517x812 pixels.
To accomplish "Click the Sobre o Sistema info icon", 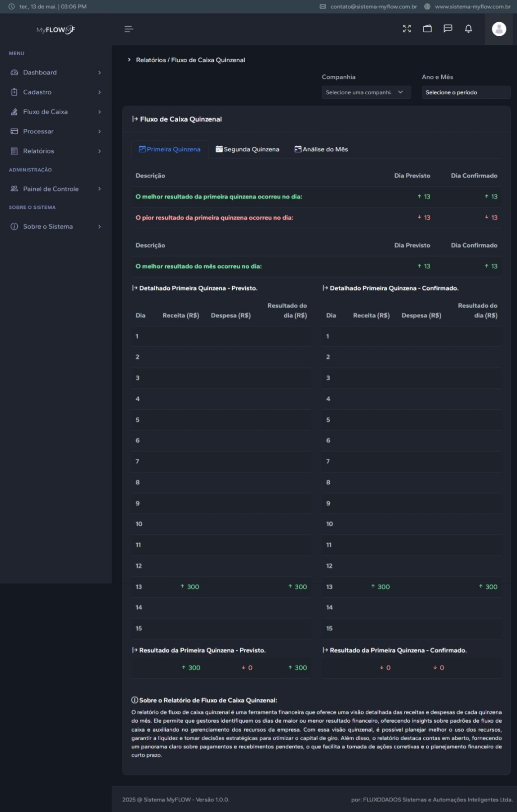I will 14,227.
